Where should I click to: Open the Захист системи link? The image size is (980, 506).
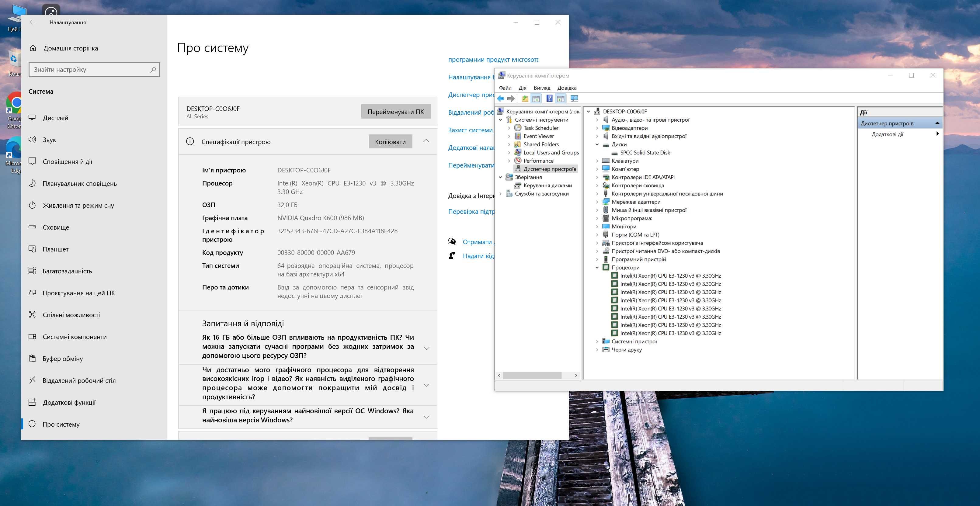pos(471,130)
